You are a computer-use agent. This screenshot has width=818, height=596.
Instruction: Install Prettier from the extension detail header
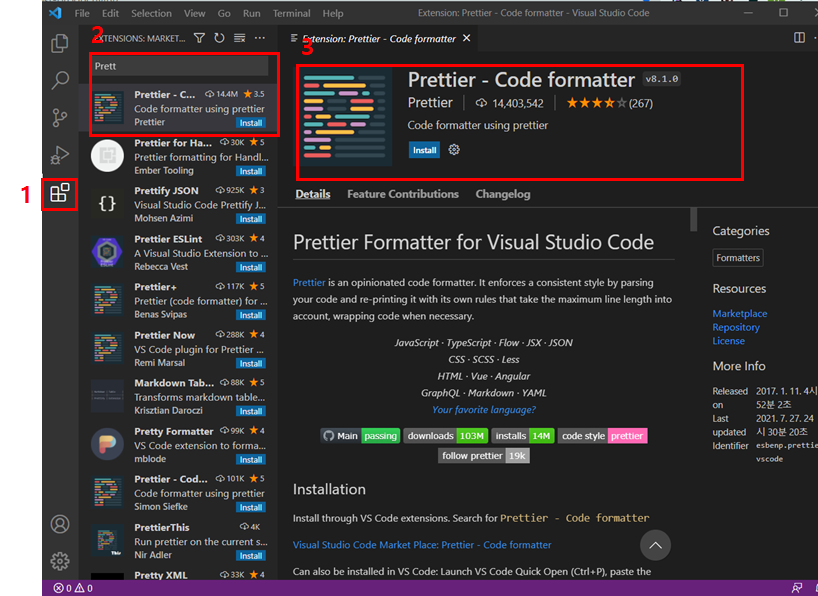click(424, 150)
